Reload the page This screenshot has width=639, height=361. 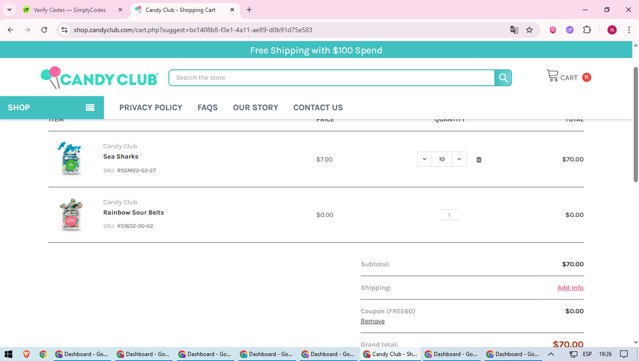point(44,30)
